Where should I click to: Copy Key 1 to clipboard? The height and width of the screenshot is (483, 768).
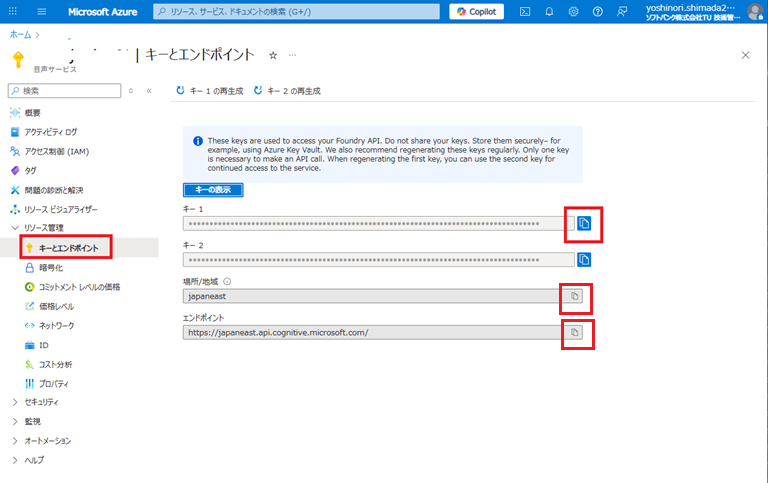[584, 224]
